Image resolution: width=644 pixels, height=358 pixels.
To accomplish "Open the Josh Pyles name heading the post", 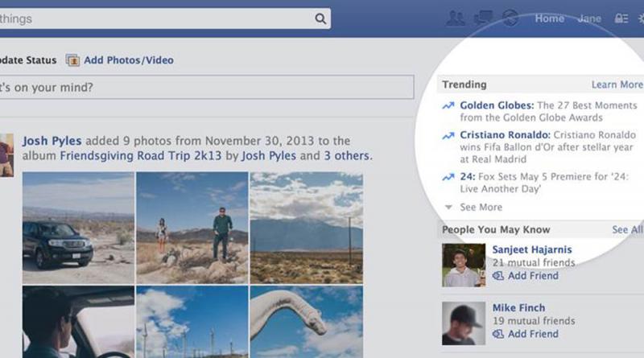I will (x=52, y=141).
